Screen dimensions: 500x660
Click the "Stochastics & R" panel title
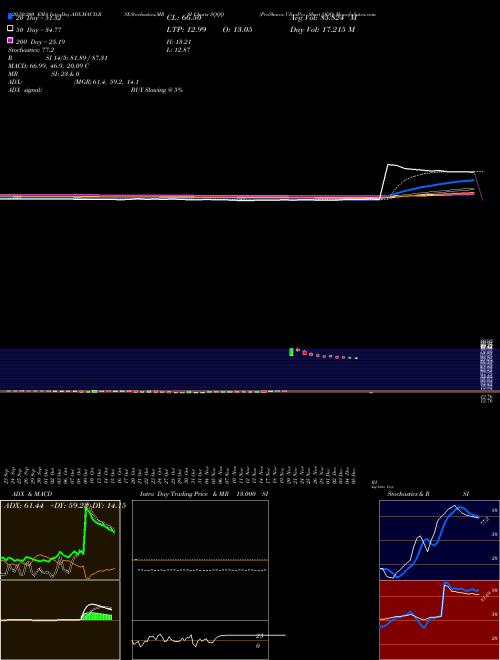[x=408, y=494]
